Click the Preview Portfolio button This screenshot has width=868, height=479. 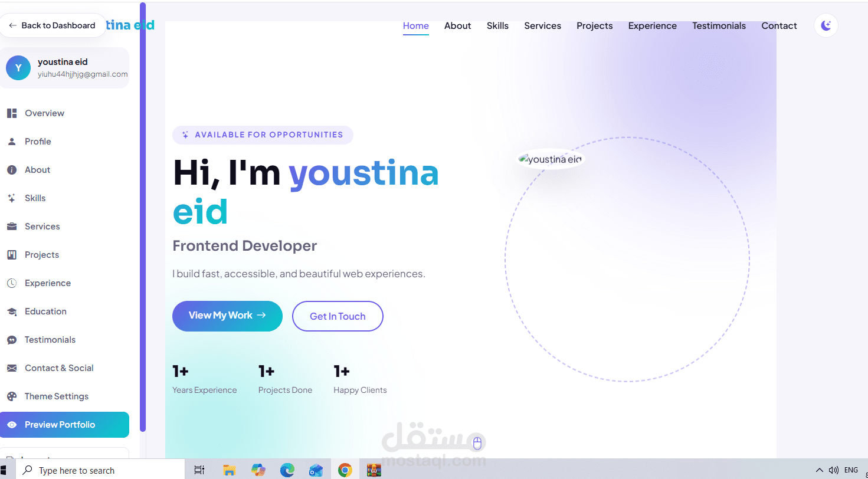point(64,425)
